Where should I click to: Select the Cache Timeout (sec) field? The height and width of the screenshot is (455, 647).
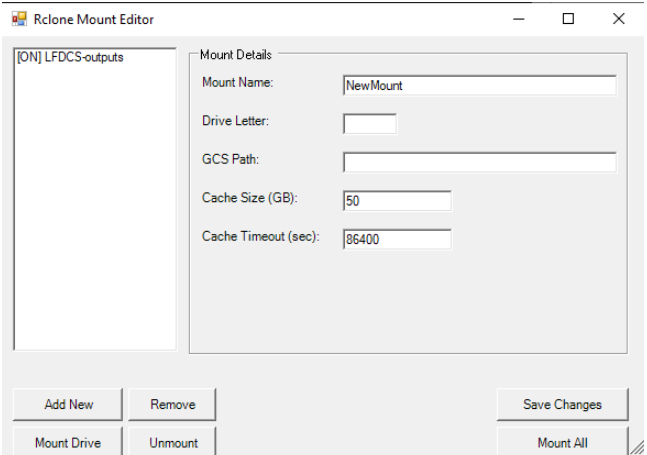[397, 240]
